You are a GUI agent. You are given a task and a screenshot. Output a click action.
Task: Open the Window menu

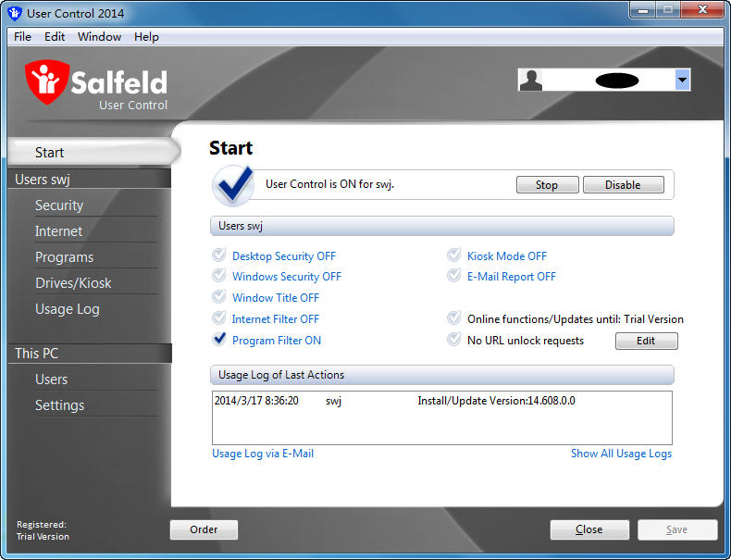(x=99, y=37)
